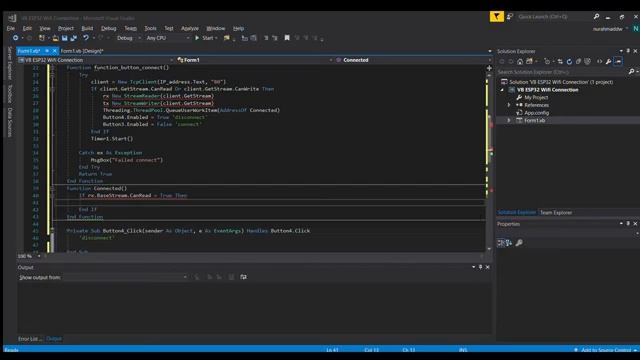Click the Solution Explorer Home icon
Image resolution: width=640 pixels, height=360 pixels.
[520, 62]
